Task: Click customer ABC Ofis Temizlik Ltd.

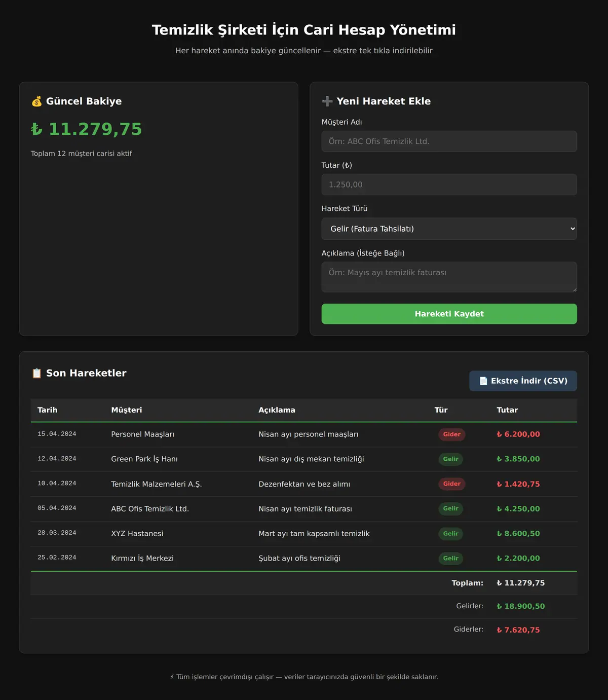Action: point(150,509)
